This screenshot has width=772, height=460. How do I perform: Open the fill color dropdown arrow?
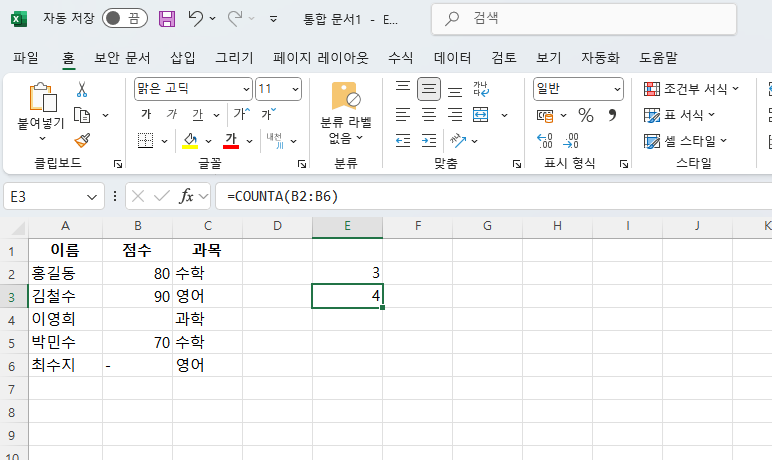coord(209,141)
